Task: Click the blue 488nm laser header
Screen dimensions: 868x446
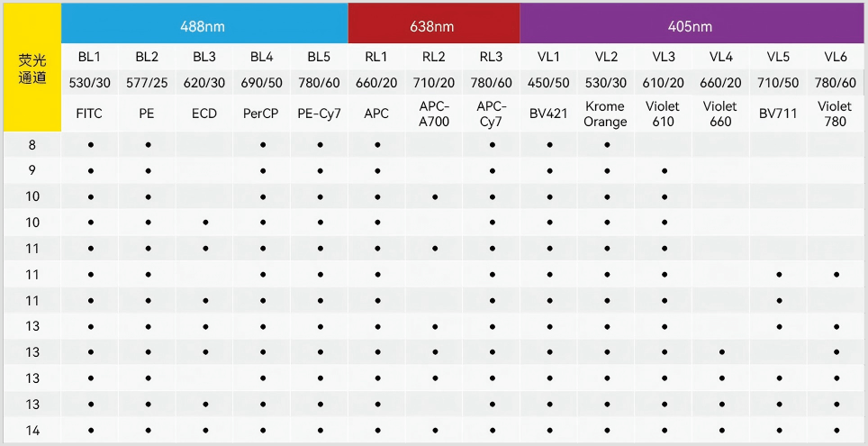Action: [x=204, y=26]
